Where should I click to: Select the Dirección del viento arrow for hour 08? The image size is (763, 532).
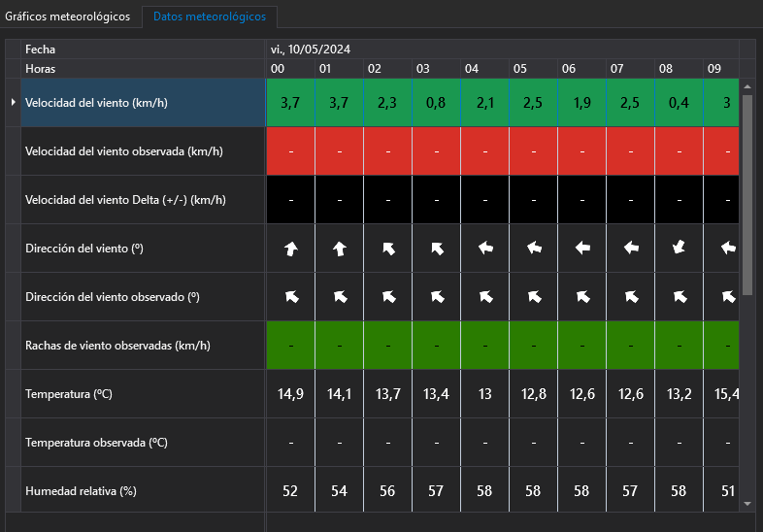[680, 249]
